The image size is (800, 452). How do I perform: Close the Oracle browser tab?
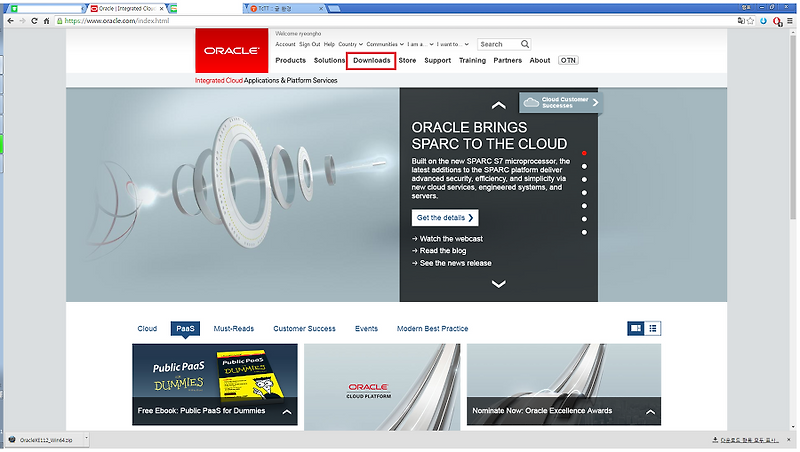point(161,9)
